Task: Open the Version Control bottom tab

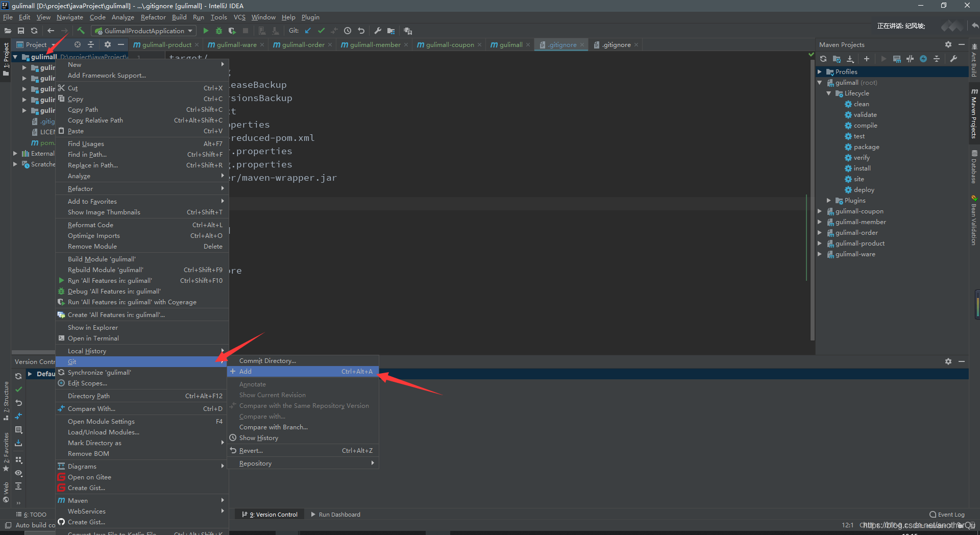Action: tap(270, 515)
